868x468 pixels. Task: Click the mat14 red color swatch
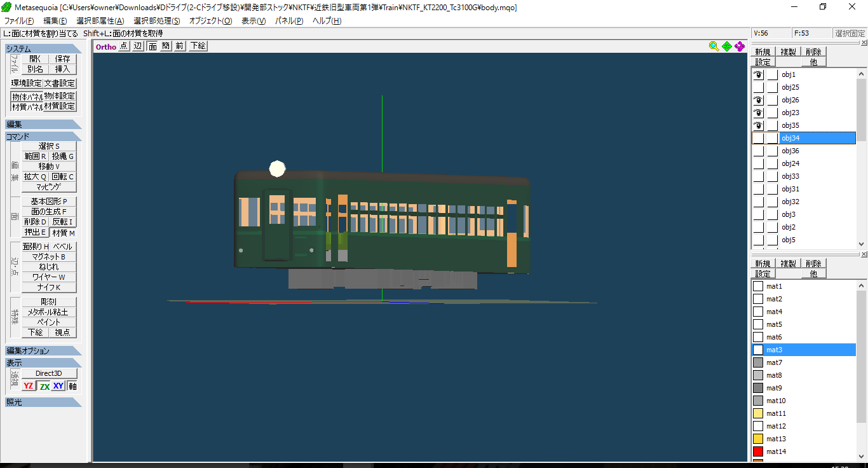click(x=758, y=451)
